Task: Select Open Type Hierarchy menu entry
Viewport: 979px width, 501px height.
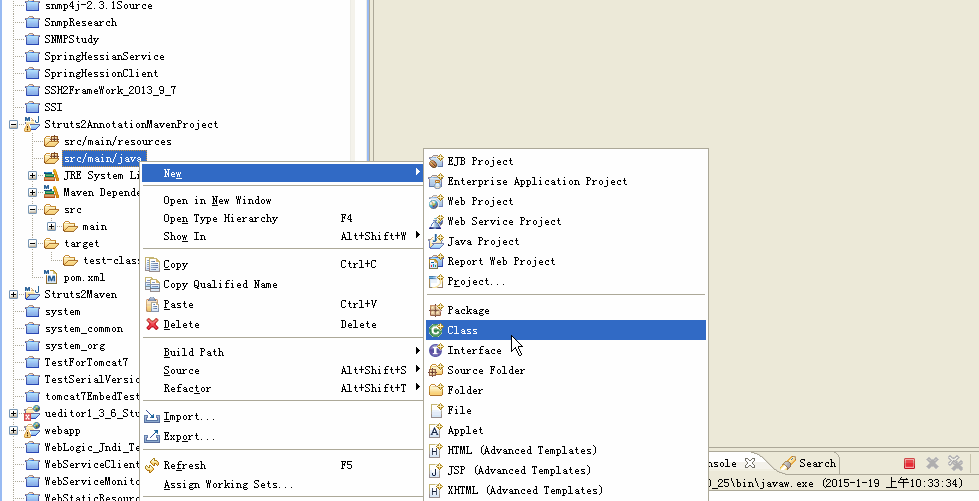Action: tap(220, 218)
